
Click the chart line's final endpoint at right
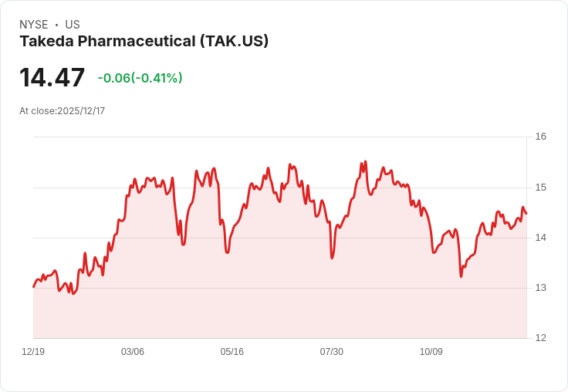click(x=526, y=214)
